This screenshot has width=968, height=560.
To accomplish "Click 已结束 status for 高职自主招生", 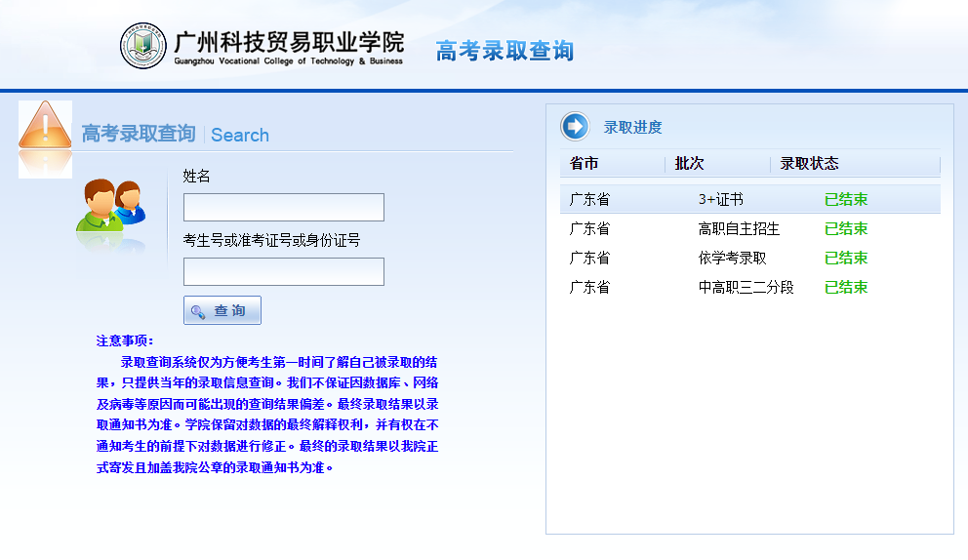I will click(846, 228).
